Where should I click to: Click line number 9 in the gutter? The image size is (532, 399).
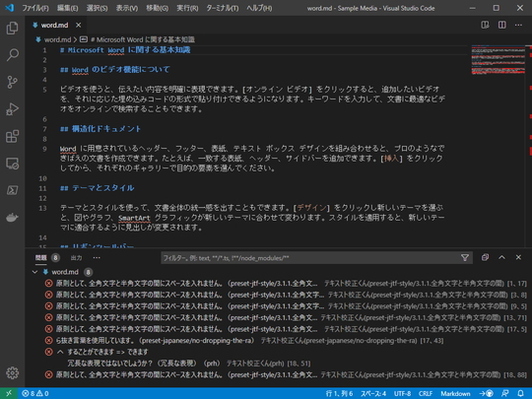pos(44,149)
